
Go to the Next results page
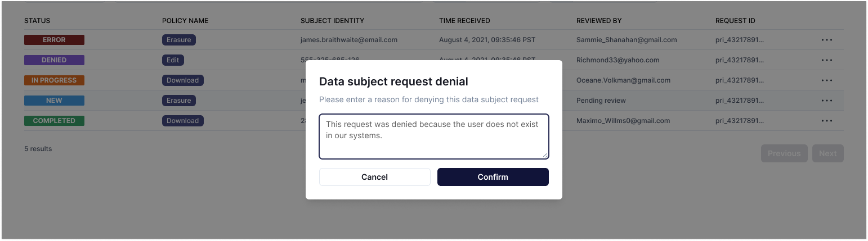click(x=828, y=153)
